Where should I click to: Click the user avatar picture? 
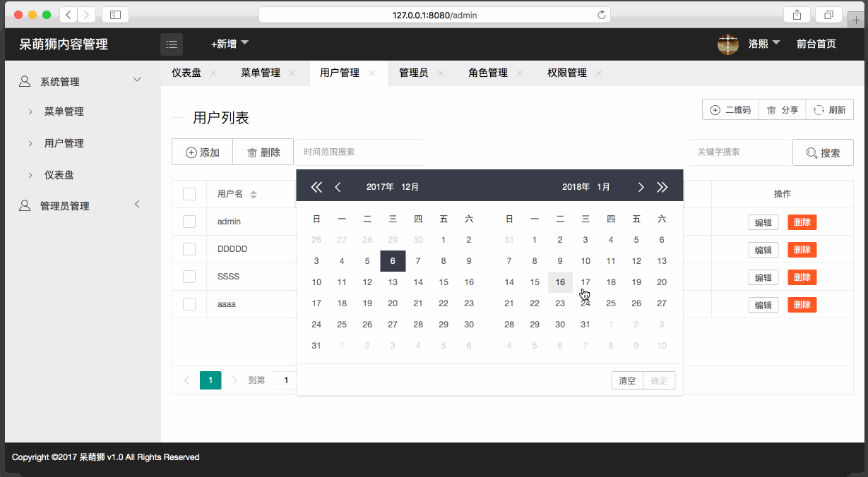coord(728,44)
